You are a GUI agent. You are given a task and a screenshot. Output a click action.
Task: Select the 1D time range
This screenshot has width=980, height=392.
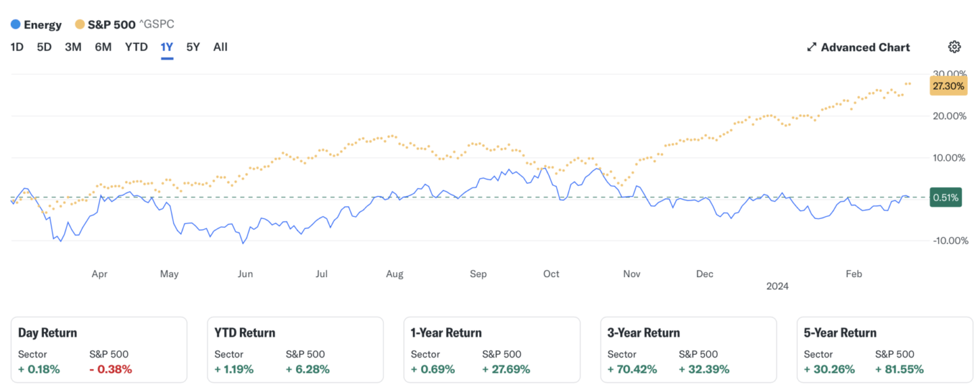(x=17, y=47)
